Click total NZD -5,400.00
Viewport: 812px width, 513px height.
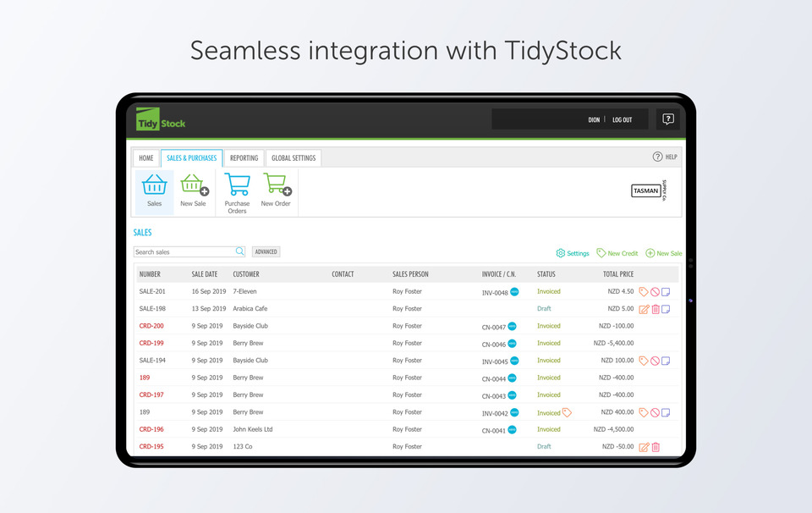click(x=614, y=343)
